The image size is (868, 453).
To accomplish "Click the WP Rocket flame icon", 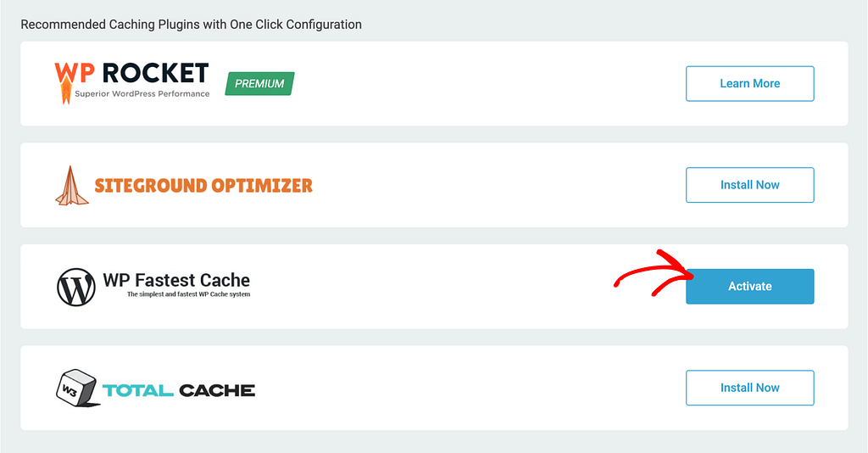I will (x=66, y=90).
